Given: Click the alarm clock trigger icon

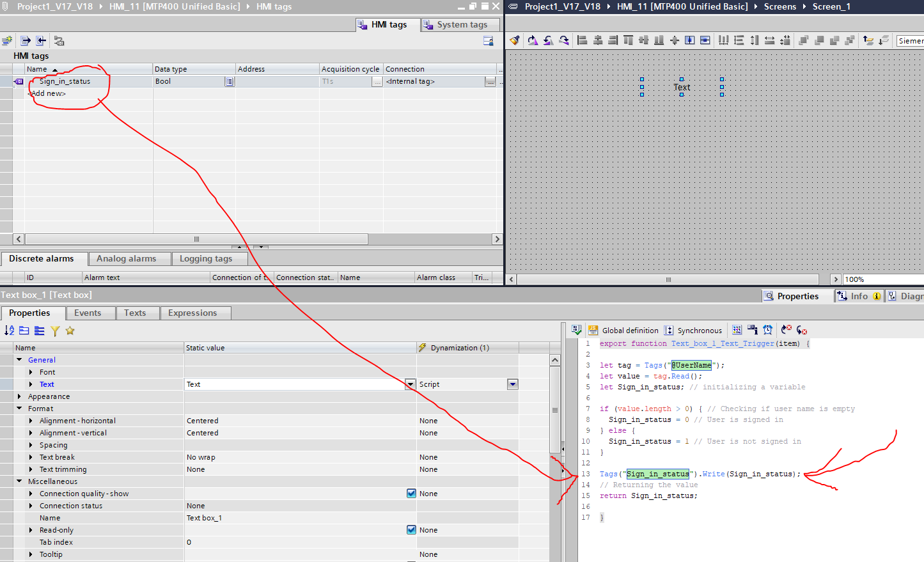Looking at the screenshot, I should (767, 330).
